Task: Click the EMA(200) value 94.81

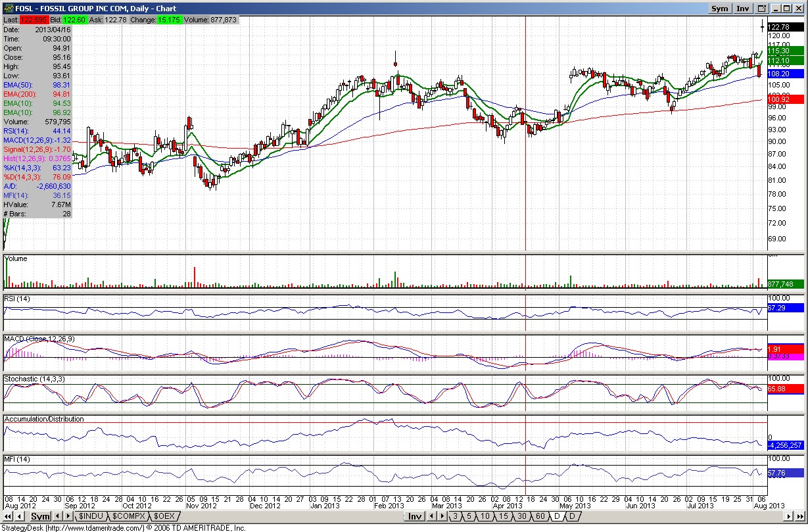Action: (x=61, y=94)
